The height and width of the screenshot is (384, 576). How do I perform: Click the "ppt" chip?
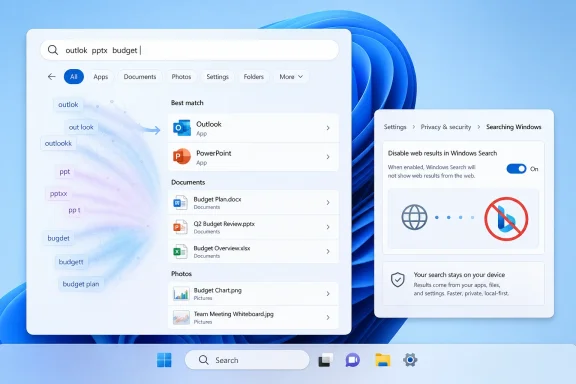tap(65, 172)
